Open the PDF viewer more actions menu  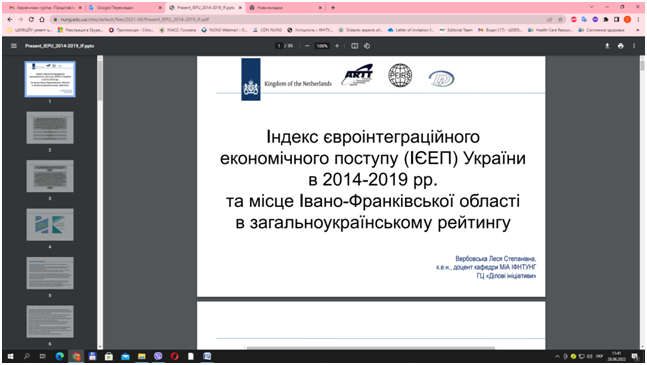[634, 46]
